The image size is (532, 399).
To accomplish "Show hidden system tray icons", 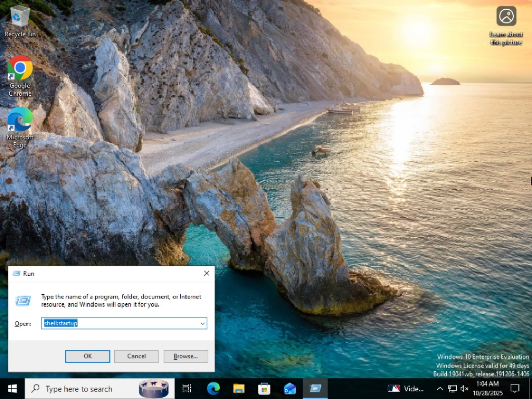I will (440, 389).
